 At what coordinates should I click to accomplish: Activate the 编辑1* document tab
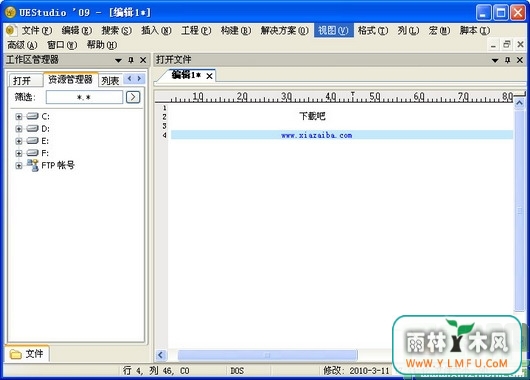pos(186,75)
